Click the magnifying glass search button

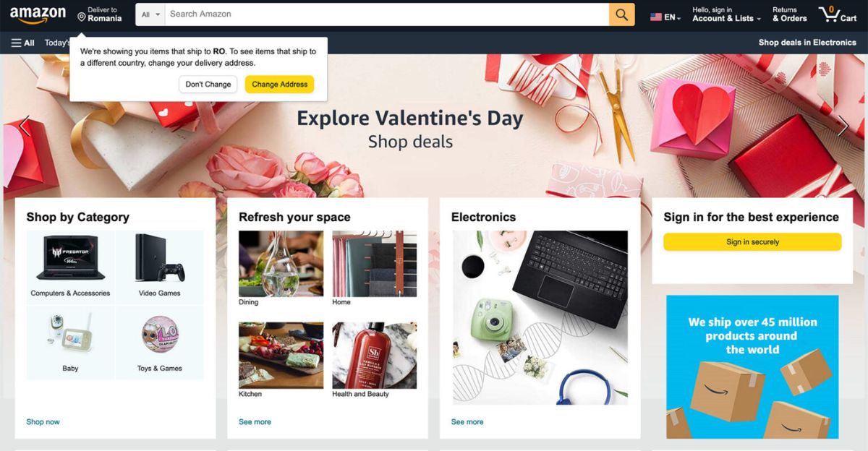click(621, 14)
